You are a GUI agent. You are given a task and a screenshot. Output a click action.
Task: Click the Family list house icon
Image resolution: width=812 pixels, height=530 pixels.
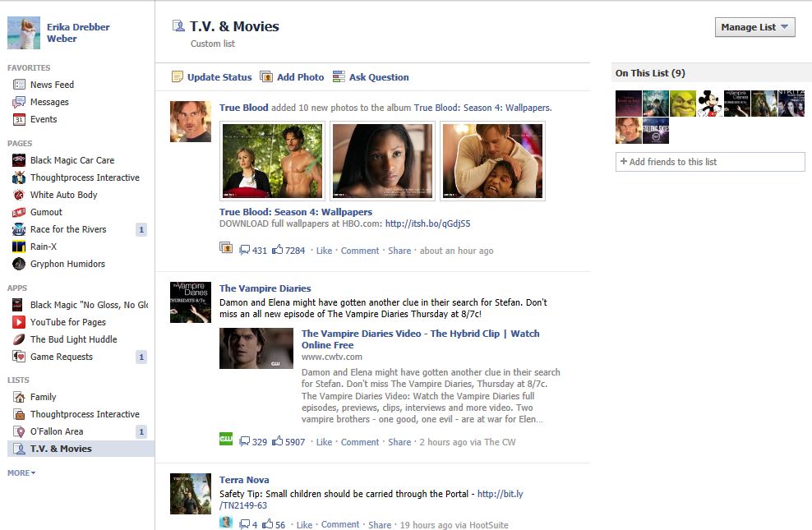(x=19, y=397)
